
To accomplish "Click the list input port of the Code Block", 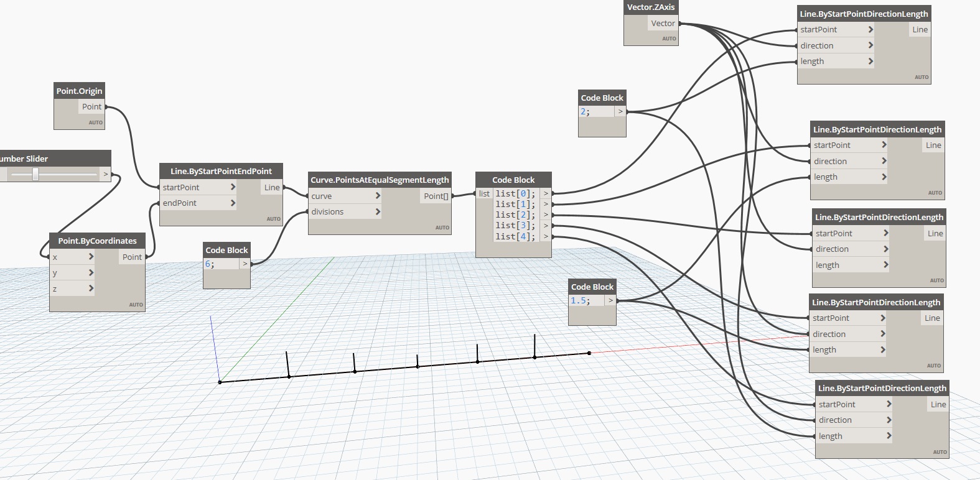I will [x=484, y=193].
